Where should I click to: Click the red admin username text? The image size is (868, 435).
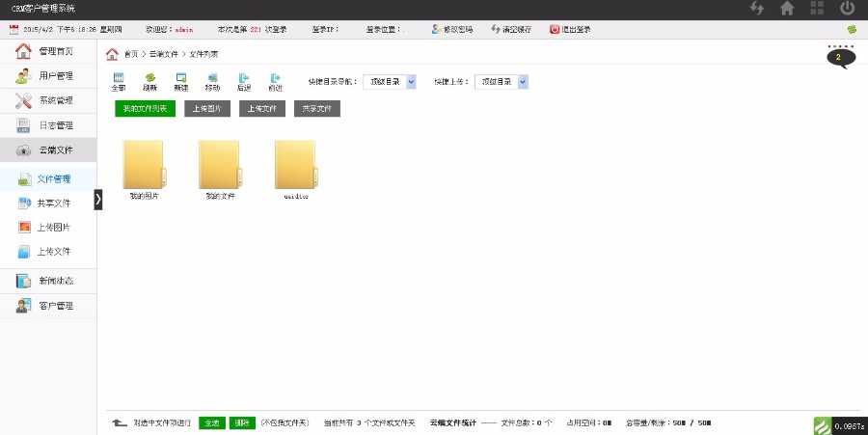coord(184,29)
